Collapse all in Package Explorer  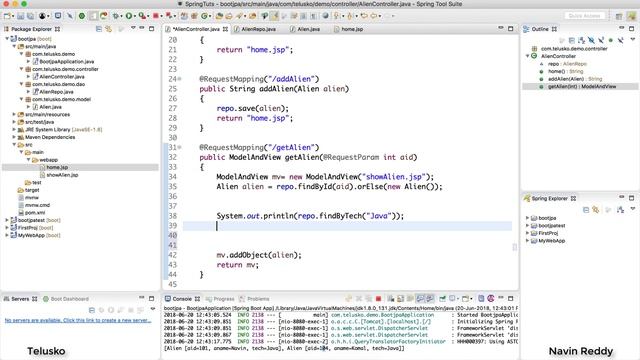coord(99,29)
